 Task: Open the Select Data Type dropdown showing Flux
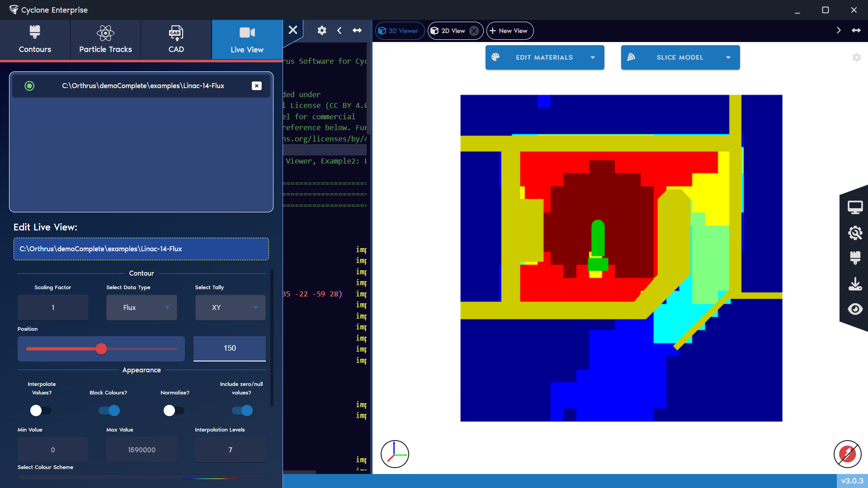point(142,307)
